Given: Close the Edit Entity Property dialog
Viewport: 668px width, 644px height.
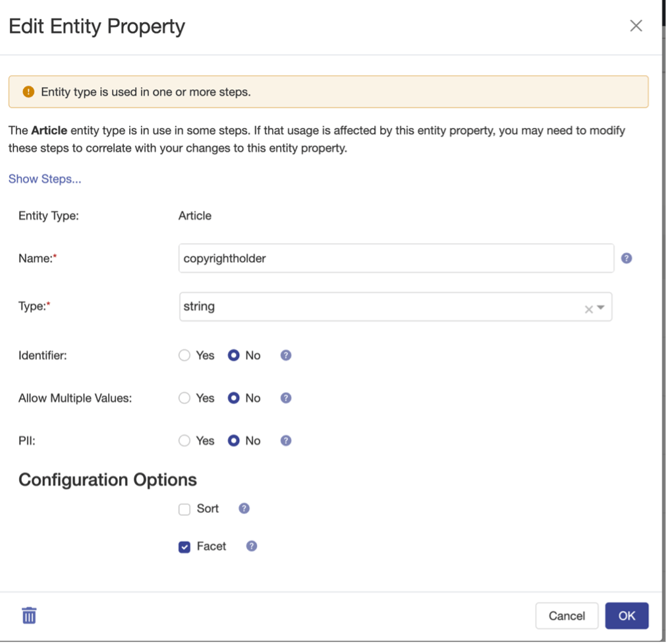Looking at the screenshot, I should tap(636, 26).
